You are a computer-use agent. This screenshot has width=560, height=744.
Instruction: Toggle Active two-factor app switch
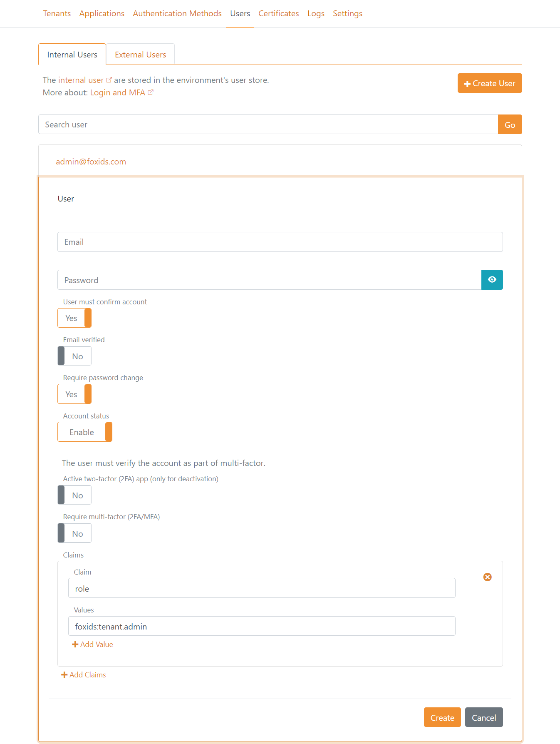coord(74,495)
